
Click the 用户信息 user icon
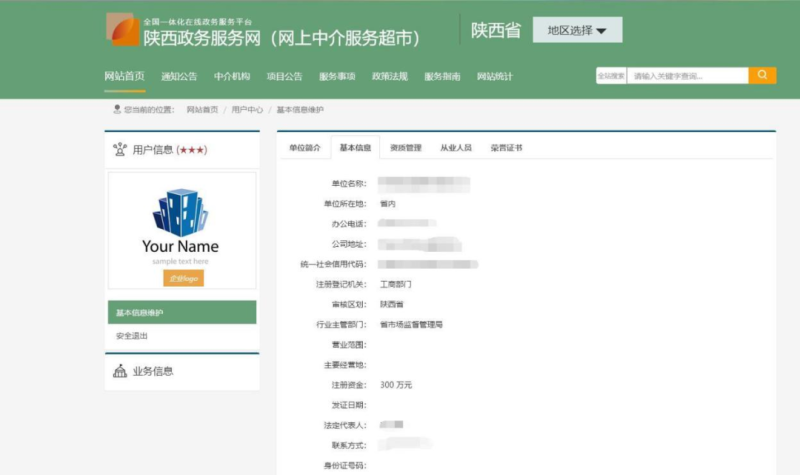120,150
